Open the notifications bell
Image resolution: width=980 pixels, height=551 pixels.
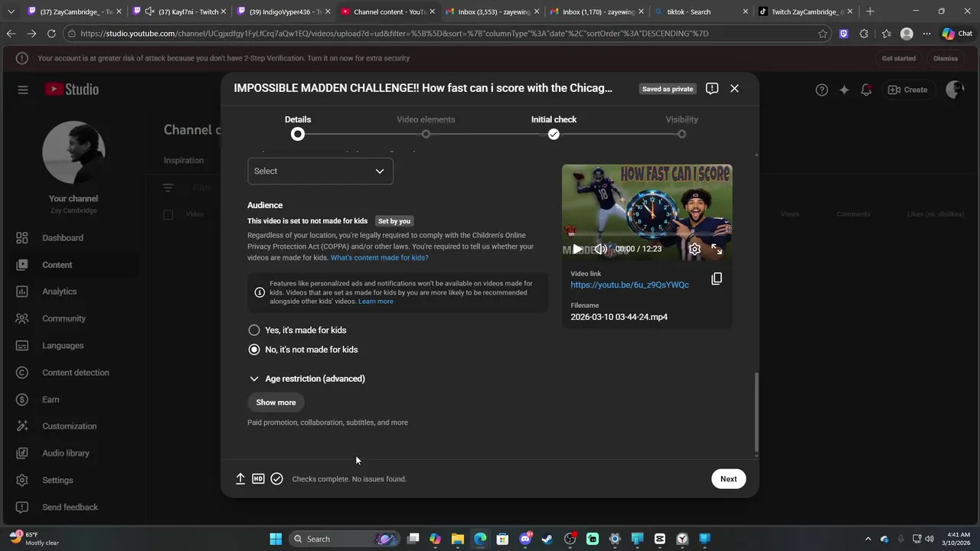[866, 90]
